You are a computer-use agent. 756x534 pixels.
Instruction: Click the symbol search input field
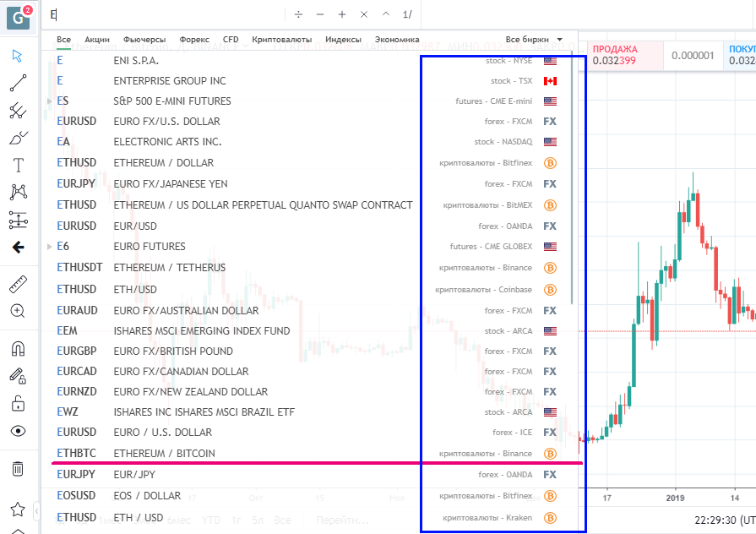(164, 14)
